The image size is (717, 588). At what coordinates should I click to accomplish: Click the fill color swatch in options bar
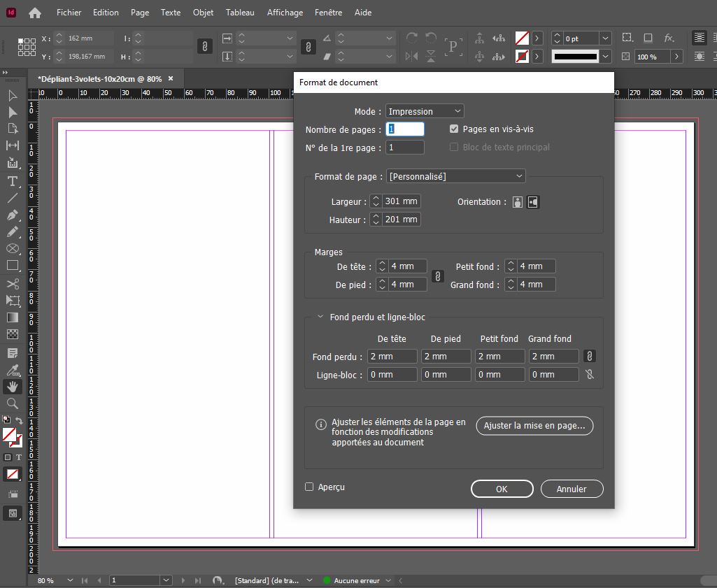[522, 38]
